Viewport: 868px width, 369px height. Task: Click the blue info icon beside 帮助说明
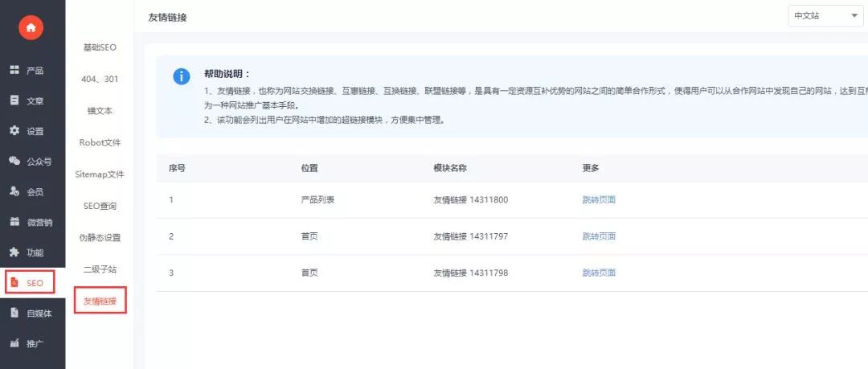pyautogui.click(x=181, y=76)
